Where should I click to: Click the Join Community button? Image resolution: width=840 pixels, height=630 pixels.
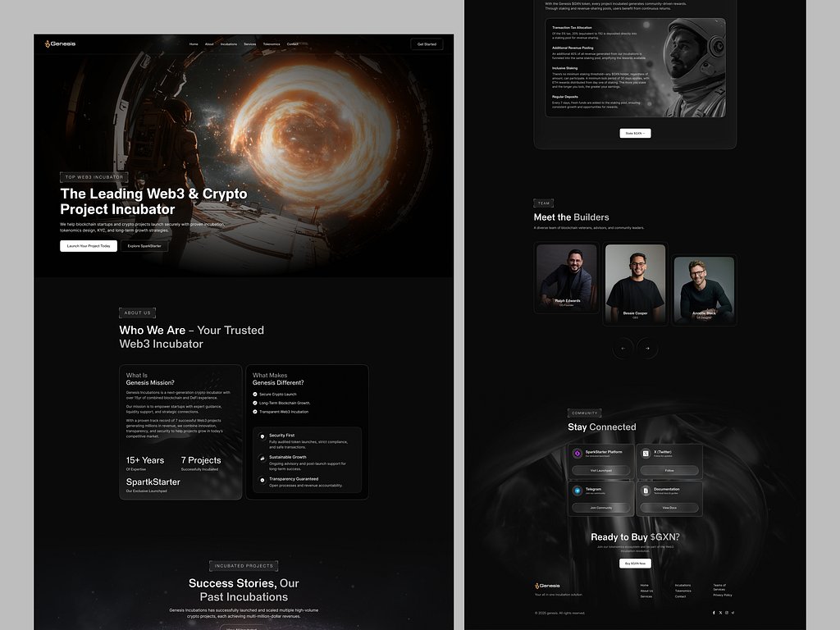(601, 507)
